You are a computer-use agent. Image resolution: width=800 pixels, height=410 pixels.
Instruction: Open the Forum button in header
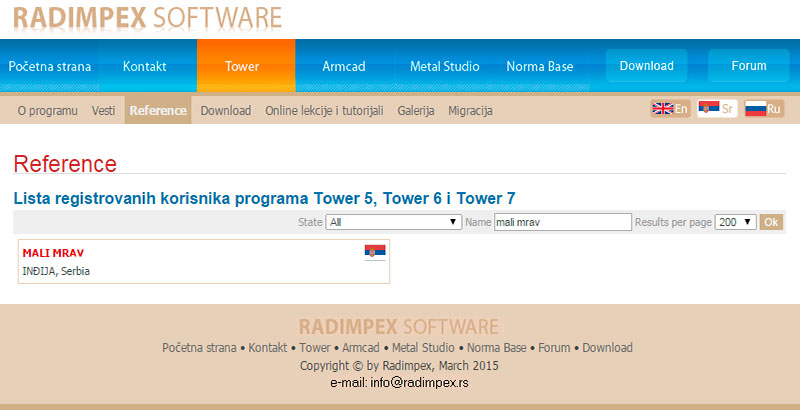coord(748,66)
